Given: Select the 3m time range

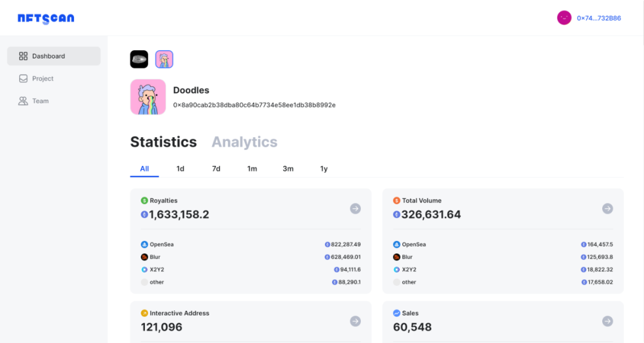Looking at the screenshot, I should tap(288, 169).
